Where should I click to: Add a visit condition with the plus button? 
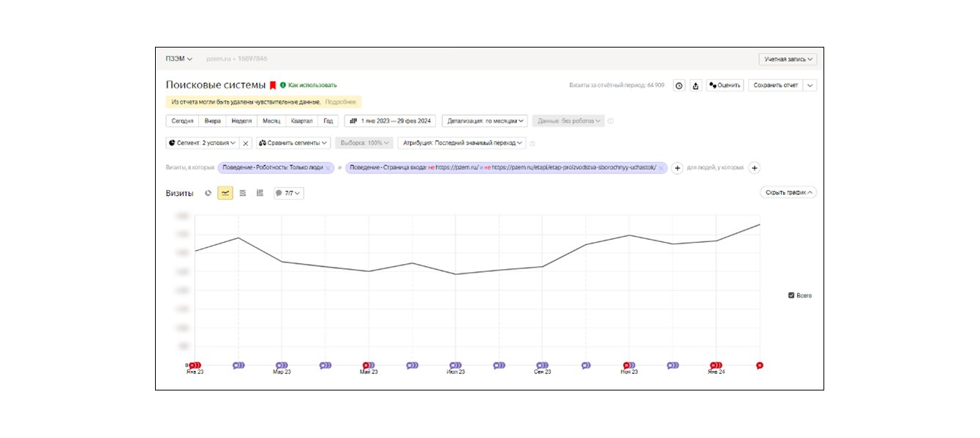pos(677,167)
